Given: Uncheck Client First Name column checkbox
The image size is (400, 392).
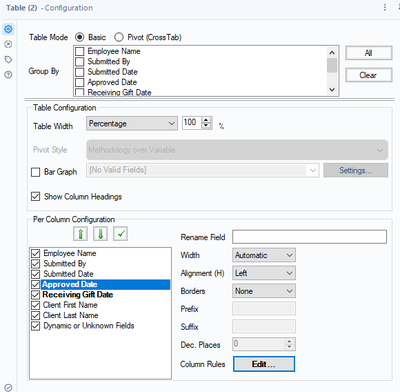Looking at the screenshot, I should point(35,305).
